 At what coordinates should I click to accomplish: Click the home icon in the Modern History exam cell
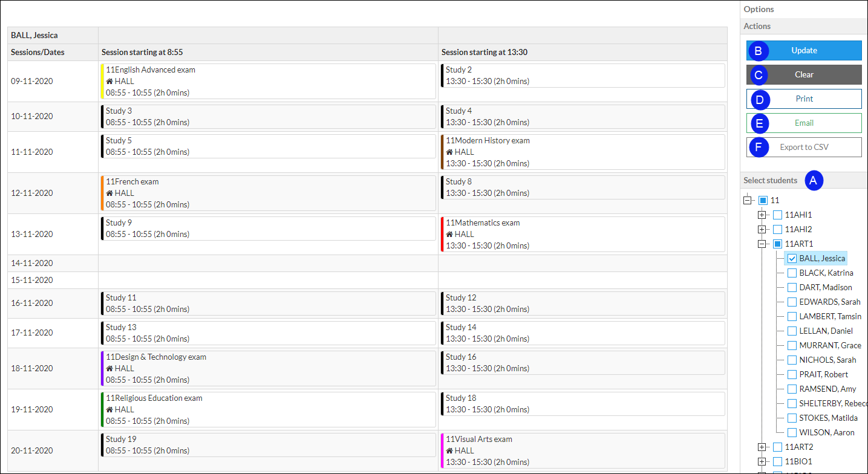pyautogui.click(x=449, y=152)
